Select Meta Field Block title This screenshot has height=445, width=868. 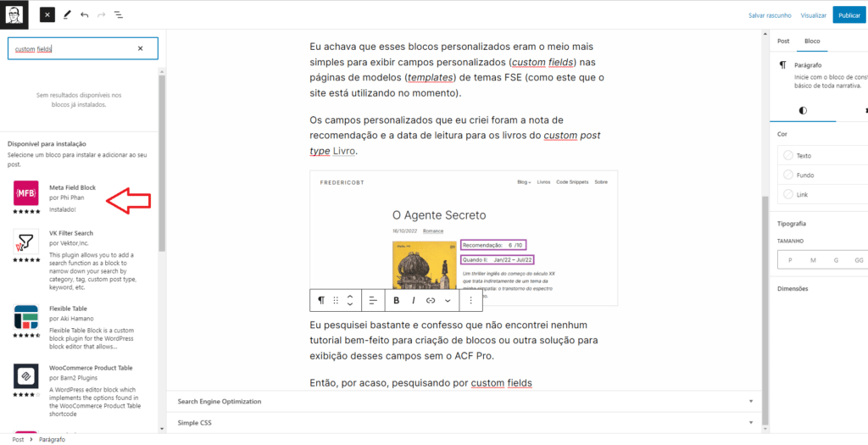coord(73,187)
